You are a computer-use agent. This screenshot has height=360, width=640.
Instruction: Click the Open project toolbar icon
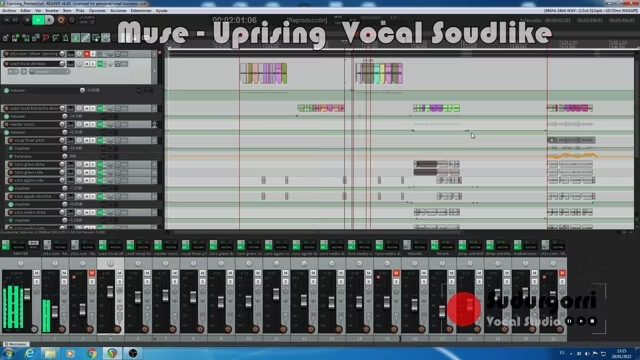coord(16,38)
